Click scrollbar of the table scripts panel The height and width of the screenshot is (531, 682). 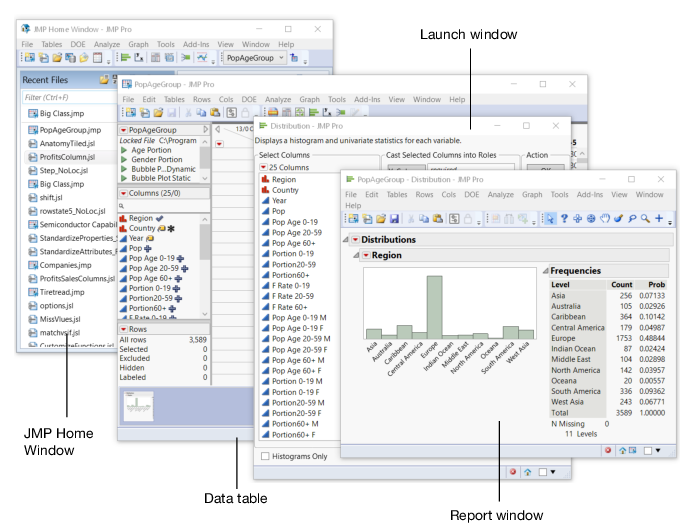click(205, 160)
